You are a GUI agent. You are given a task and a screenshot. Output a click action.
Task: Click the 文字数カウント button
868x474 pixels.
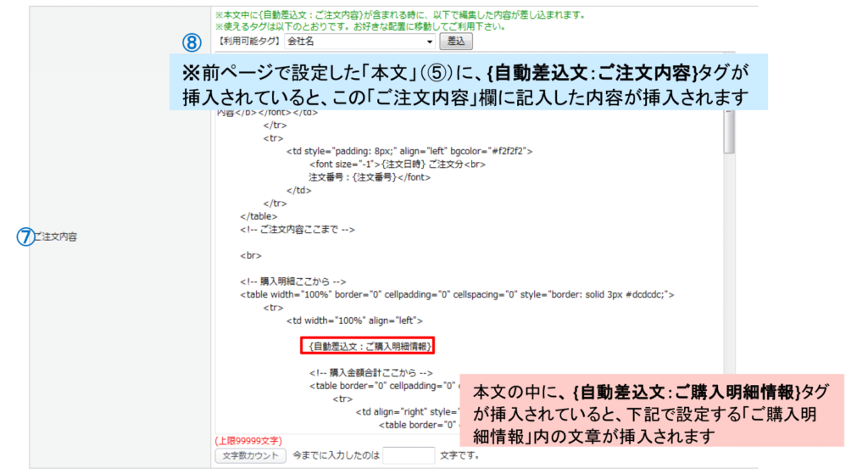[250, 455]
